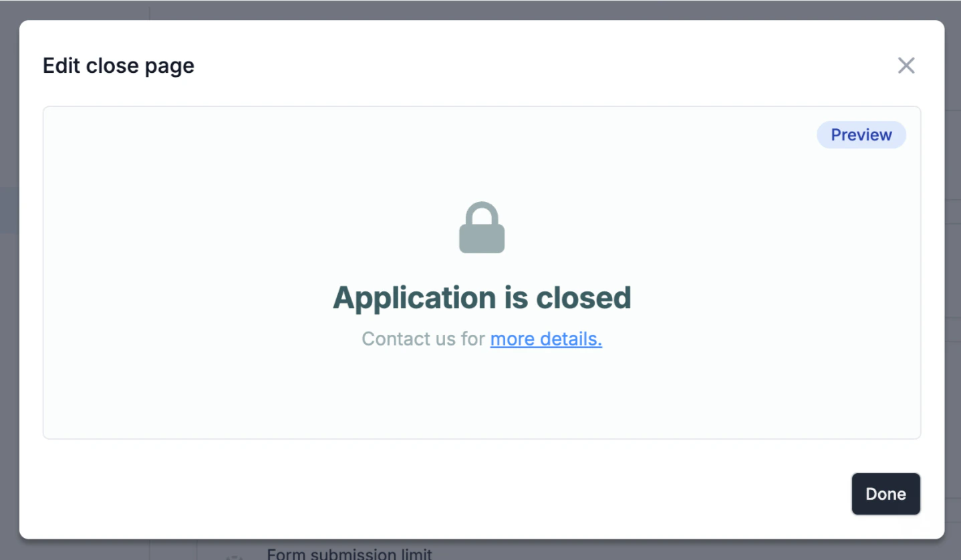The width and height of the screenshot is (961, 560).
Task: Select the Preview badge
Action: click(x=861, y=135)
